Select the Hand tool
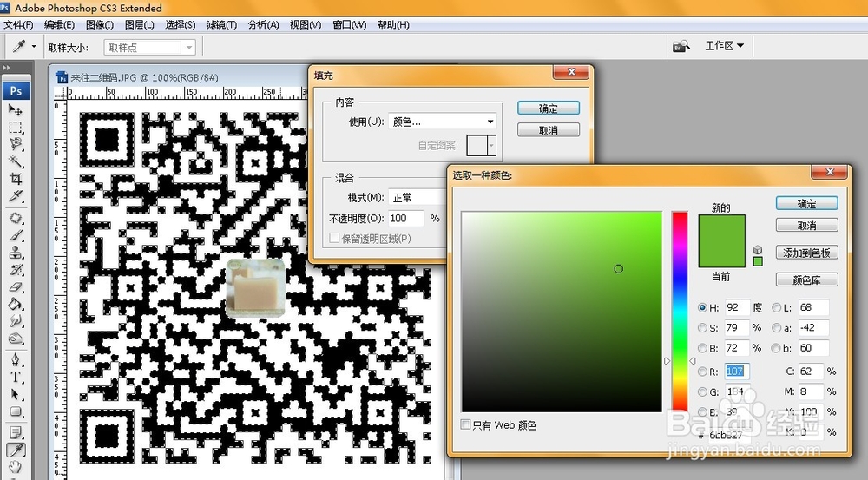This screenshot has height=480, width=868. [16, 467]
